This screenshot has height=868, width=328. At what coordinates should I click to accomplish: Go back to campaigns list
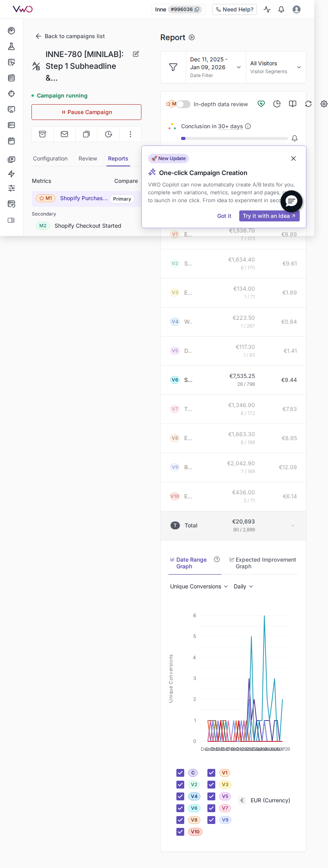(70, 36)
